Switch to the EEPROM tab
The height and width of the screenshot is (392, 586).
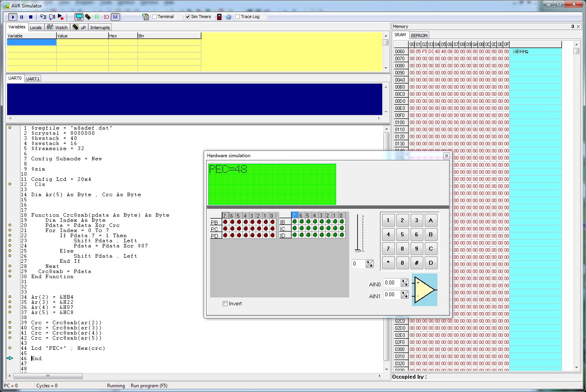tap(419, 35)
